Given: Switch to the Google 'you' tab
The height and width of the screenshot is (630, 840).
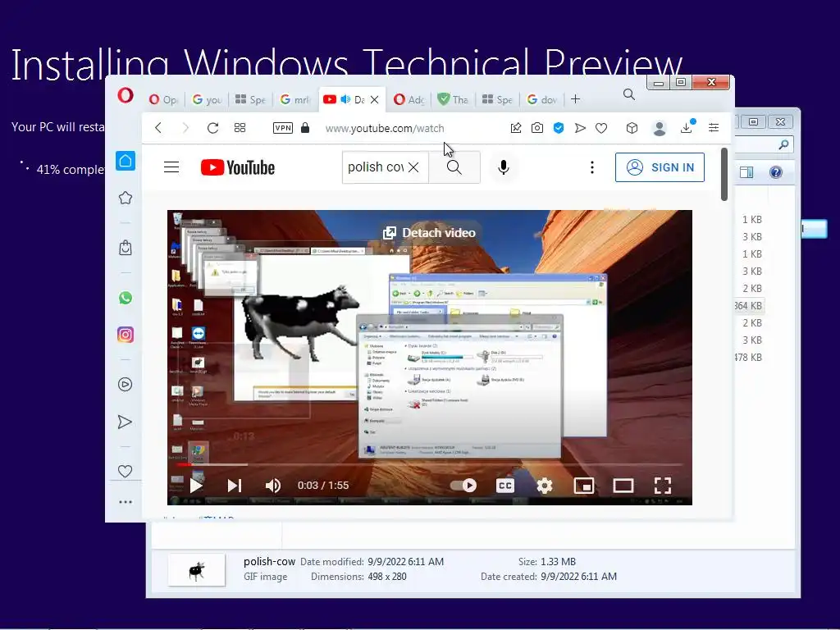Looking at the screenshot, I should point(207,99).
